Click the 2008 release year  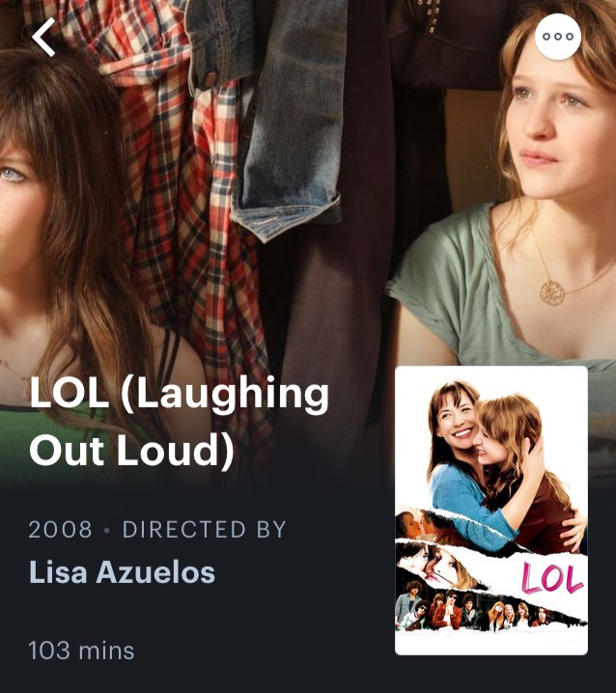pyautogui.click(x=60, y=530)
